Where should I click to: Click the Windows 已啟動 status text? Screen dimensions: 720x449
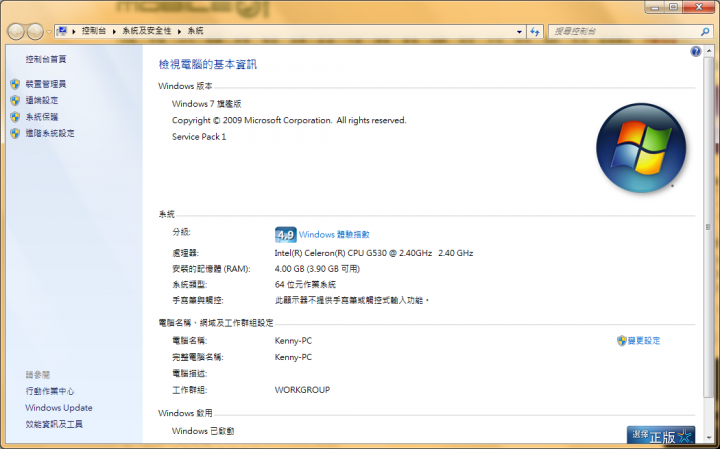[x=203, y=431]
